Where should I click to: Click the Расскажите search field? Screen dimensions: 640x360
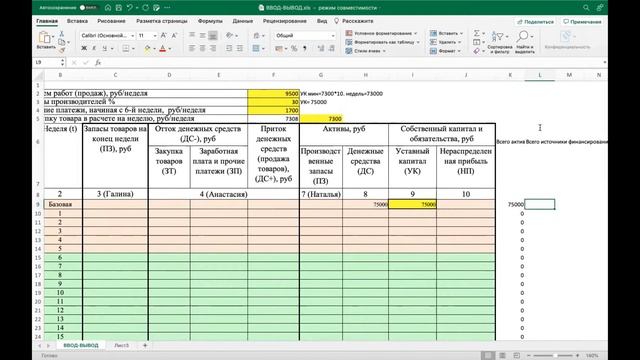[x=354, y=21]
